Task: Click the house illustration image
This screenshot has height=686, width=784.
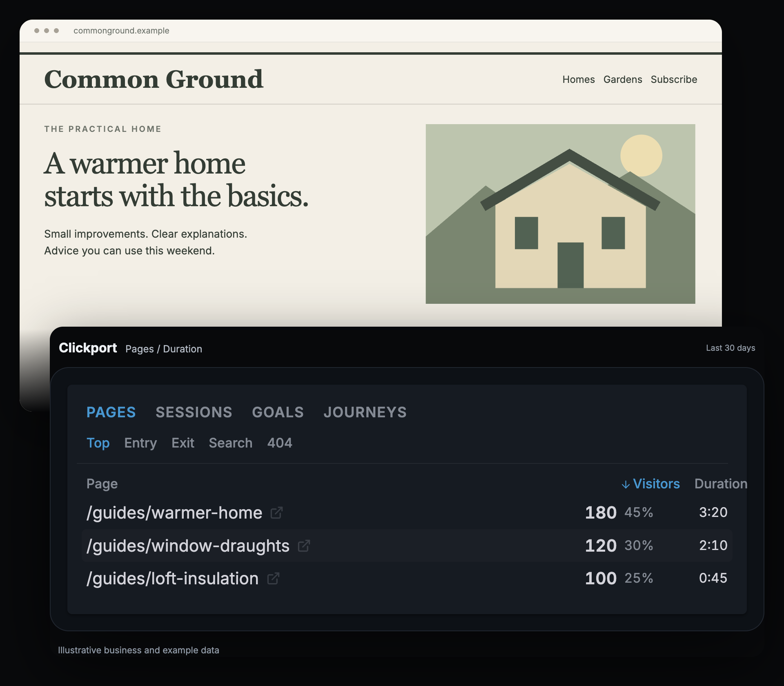Action: pos(560,214)
